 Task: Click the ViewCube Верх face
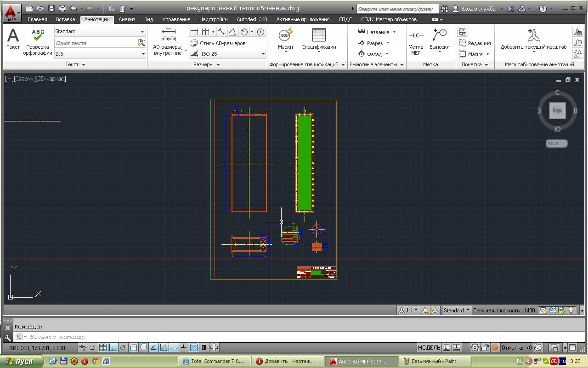[x=557, y=110]
